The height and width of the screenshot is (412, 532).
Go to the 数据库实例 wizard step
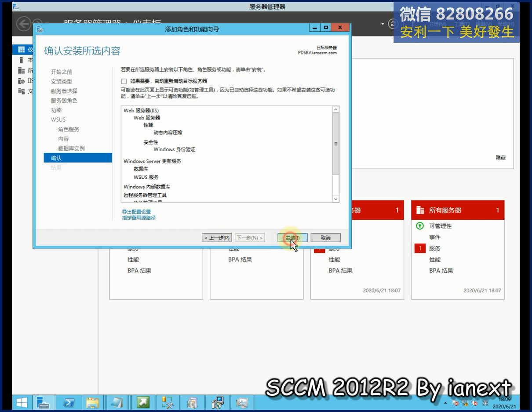(71, 148)
